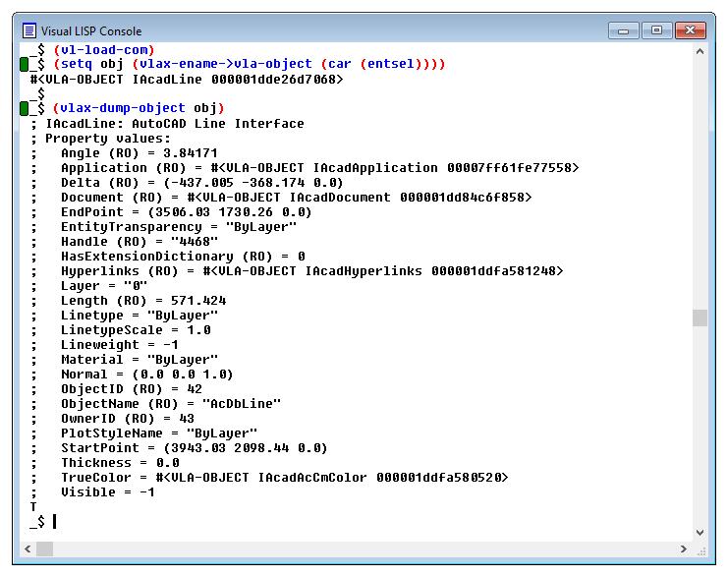
Task: Click 'Thickness = 0.0' line
Action: click(120, 463)
